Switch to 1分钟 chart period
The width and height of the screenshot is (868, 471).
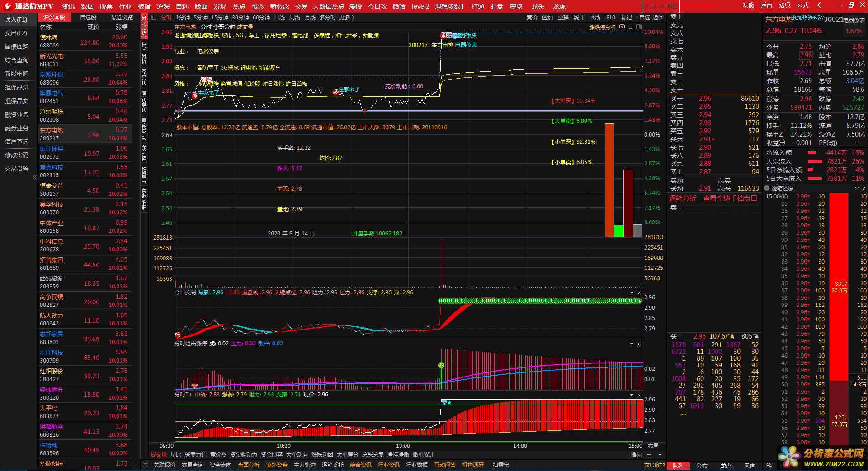point(183,18)
